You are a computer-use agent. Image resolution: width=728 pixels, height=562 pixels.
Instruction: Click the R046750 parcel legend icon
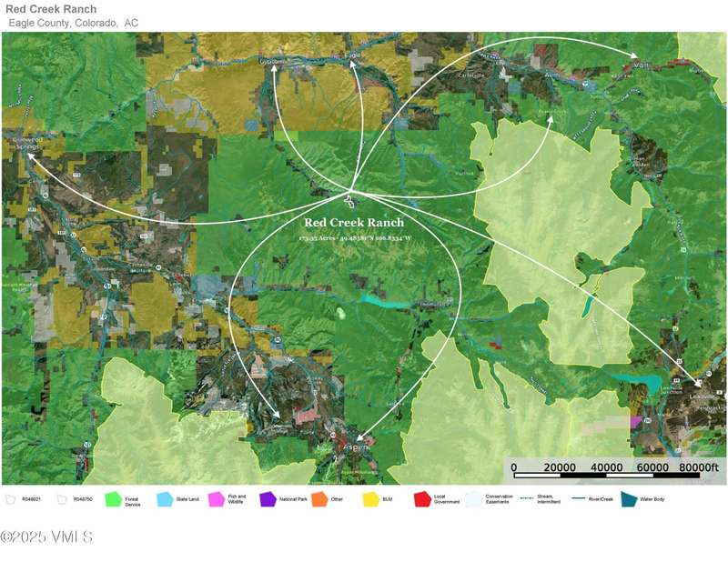(x=62, y=499)
